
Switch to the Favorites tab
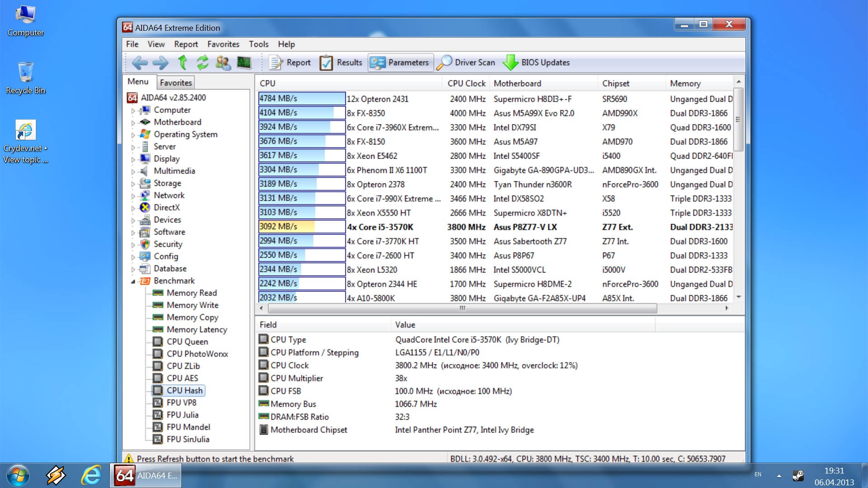pyautogui.click(x=175, y=82)
